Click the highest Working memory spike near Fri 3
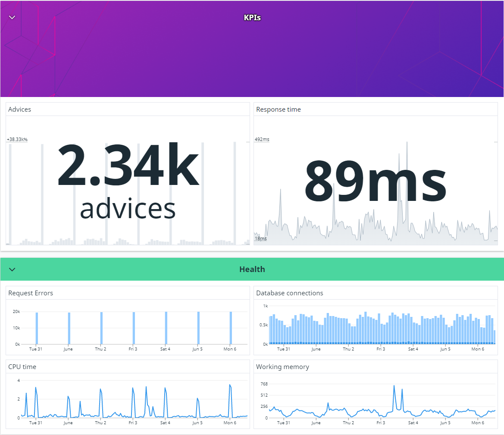The width and height of the screenshot is (504, 435). 394,386
